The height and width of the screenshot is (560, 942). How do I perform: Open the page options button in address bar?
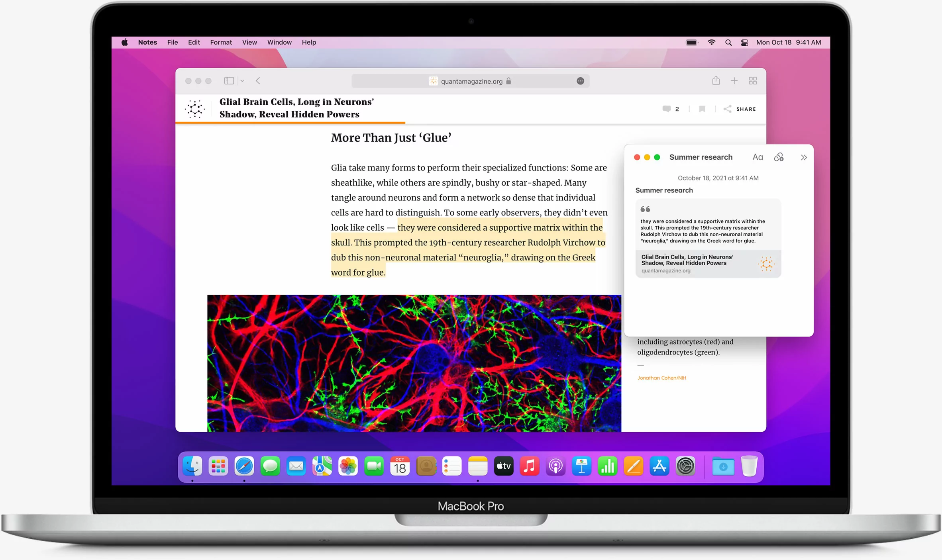580,81
